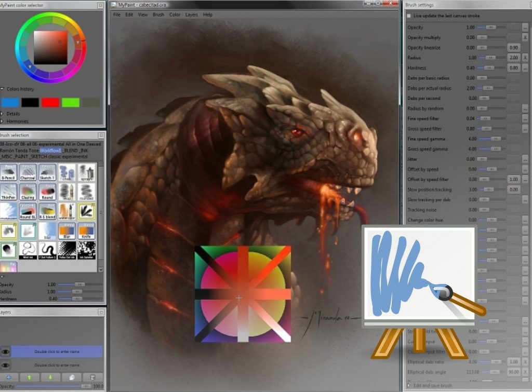Hide the second unselected layer's eye icon
Screen dimensions: 532x392
(6, 365)
